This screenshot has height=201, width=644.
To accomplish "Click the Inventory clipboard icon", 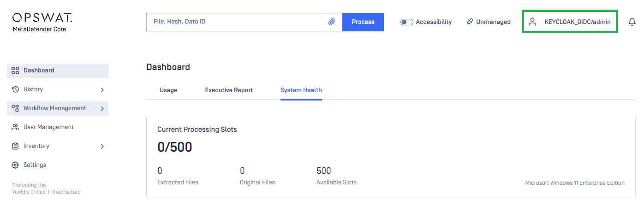I will 15,146.
